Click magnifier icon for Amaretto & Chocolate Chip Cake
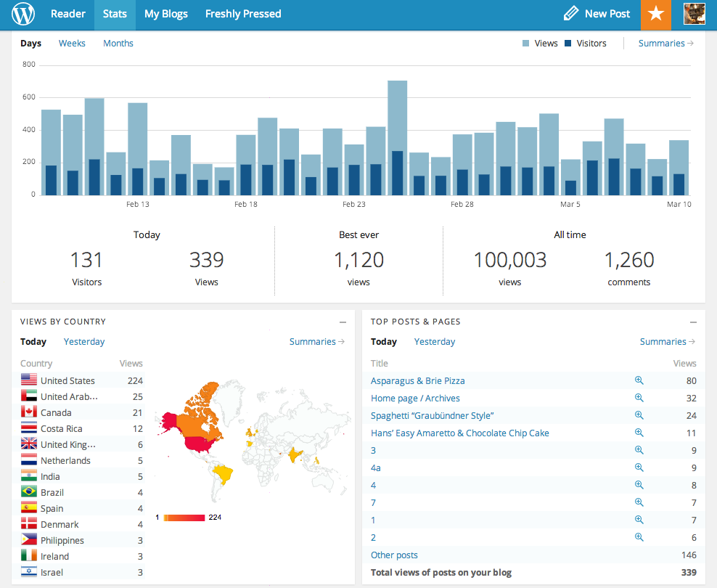This screenshot has width=717, height=588. tap(639, 433)
